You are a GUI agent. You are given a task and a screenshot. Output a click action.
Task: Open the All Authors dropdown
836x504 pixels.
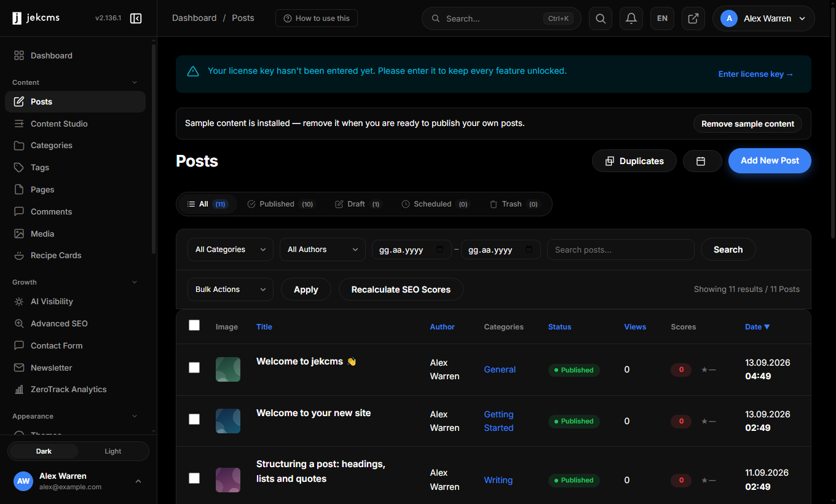[323, 250]
